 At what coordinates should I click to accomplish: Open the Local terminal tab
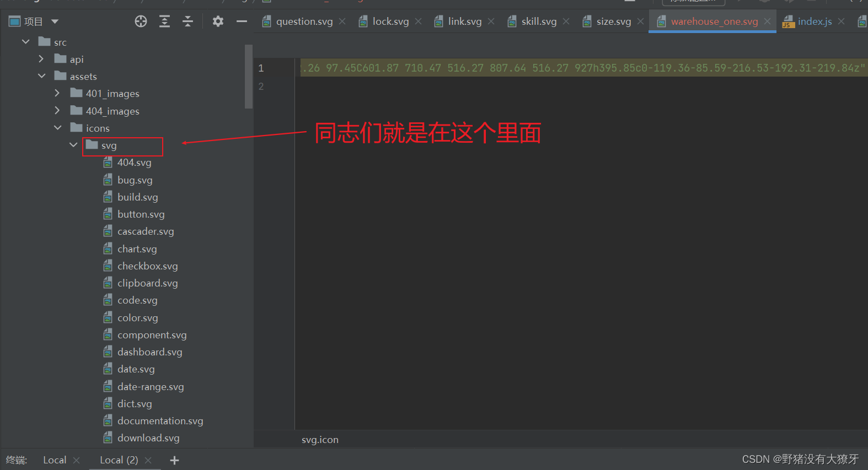[x=55, y=460]
